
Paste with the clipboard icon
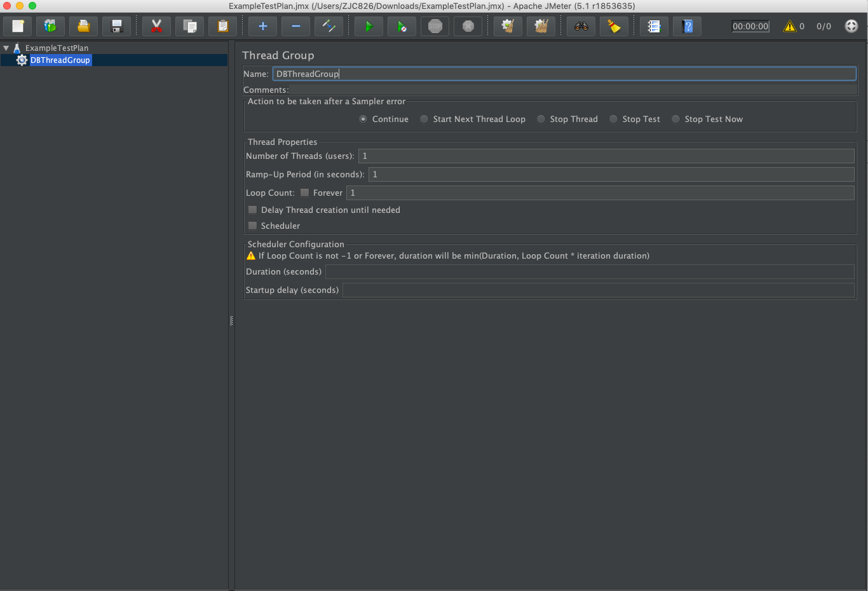[222, 26]
